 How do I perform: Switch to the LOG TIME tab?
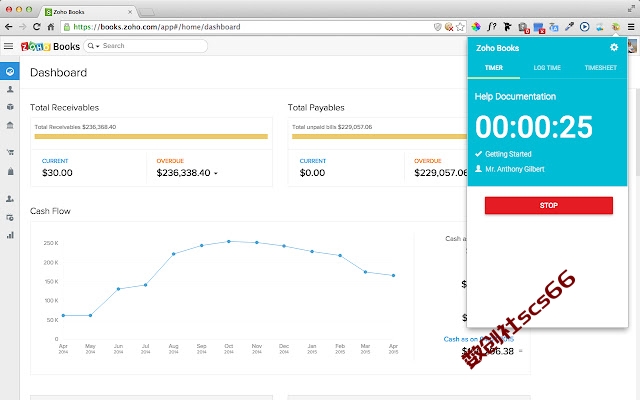click(547, 68)
